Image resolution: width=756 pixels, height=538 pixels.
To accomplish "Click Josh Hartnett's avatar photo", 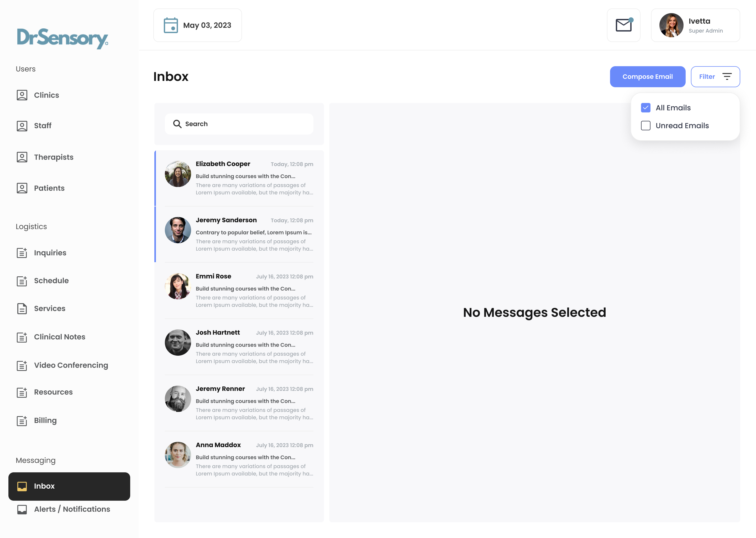I will point(178,343).
